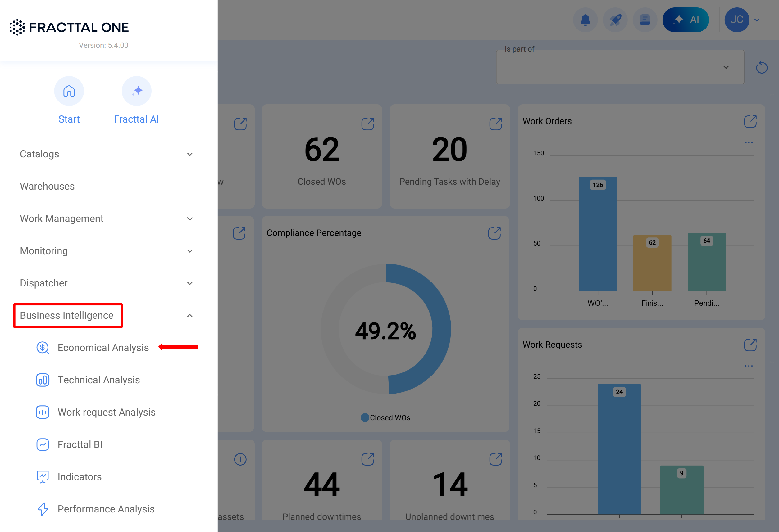Toggle the Closed WOs legend item
779x532 pixels.
(x=385, y=418)
